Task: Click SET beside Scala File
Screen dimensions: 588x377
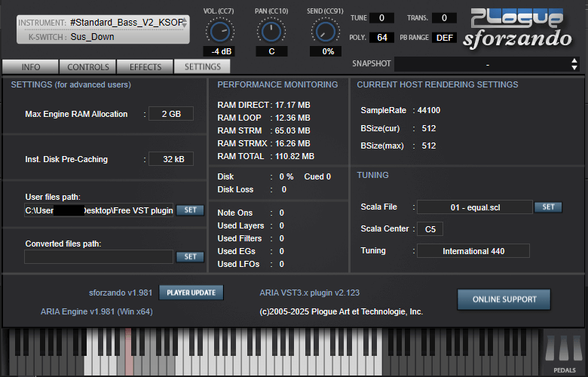Action: tap(548, 207)
